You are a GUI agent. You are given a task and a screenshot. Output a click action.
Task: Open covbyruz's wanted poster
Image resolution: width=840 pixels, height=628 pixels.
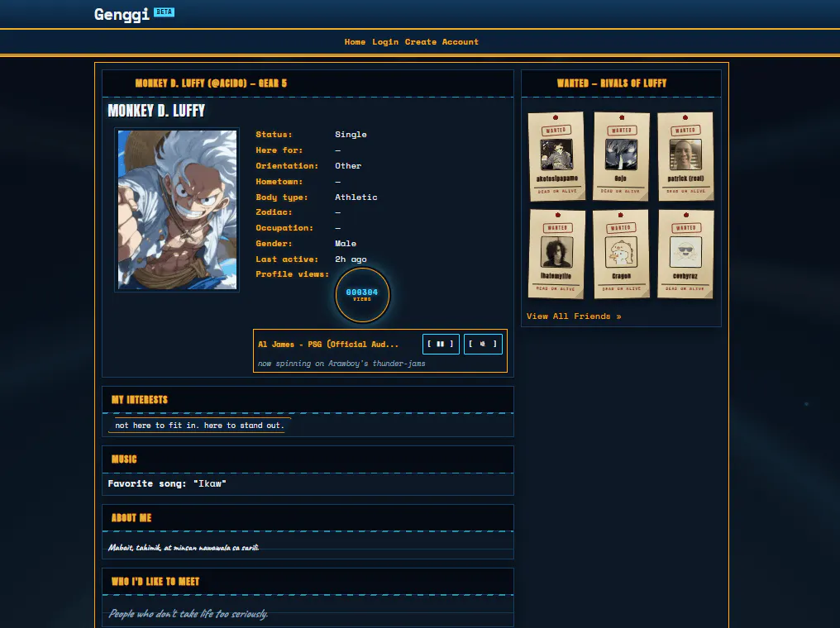(x=685, y=254)
